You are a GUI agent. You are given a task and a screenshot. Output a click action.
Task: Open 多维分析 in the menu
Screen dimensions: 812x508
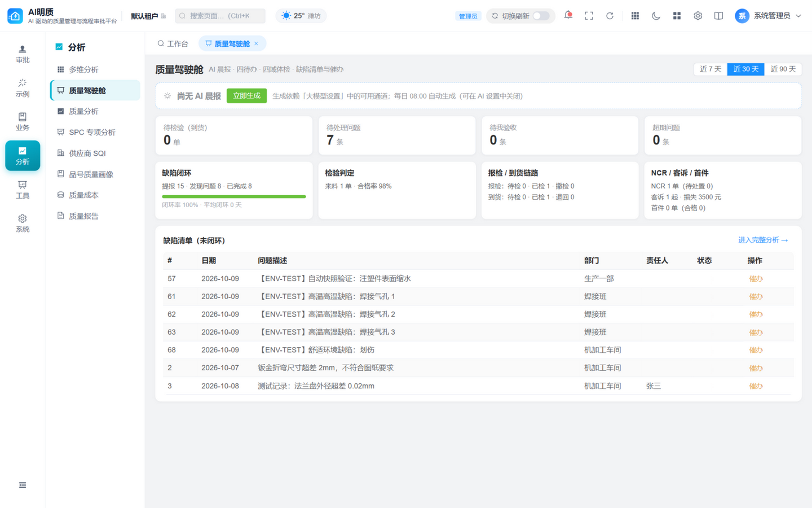pos(95,69)
